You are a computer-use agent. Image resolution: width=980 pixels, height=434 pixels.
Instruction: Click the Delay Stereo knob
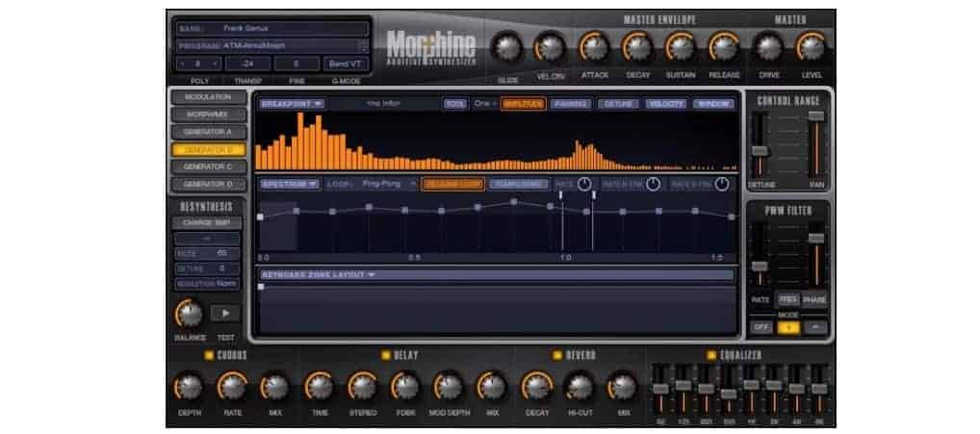363,387
